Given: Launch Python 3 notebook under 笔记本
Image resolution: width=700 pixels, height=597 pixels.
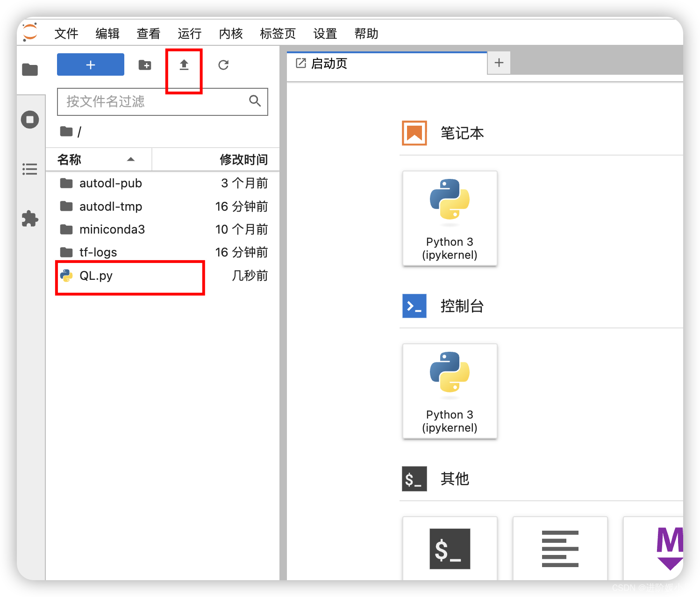Looking at the screenshot, I should pos(450,219).
